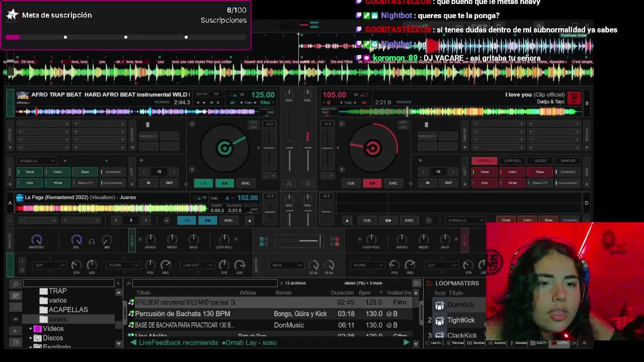
Task: Nudge left deck pitch with plus button
Action: tap(273, 175)
